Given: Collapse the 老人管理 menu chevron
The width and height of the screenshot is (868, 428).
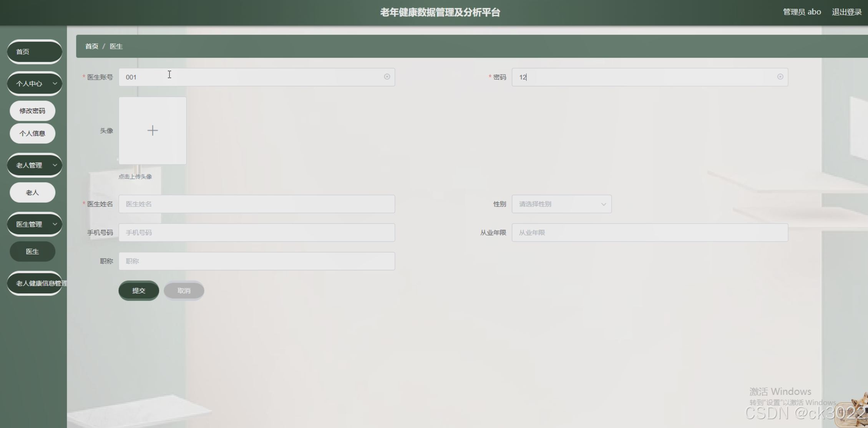Looking at the screenshot, I should [55, 165].
